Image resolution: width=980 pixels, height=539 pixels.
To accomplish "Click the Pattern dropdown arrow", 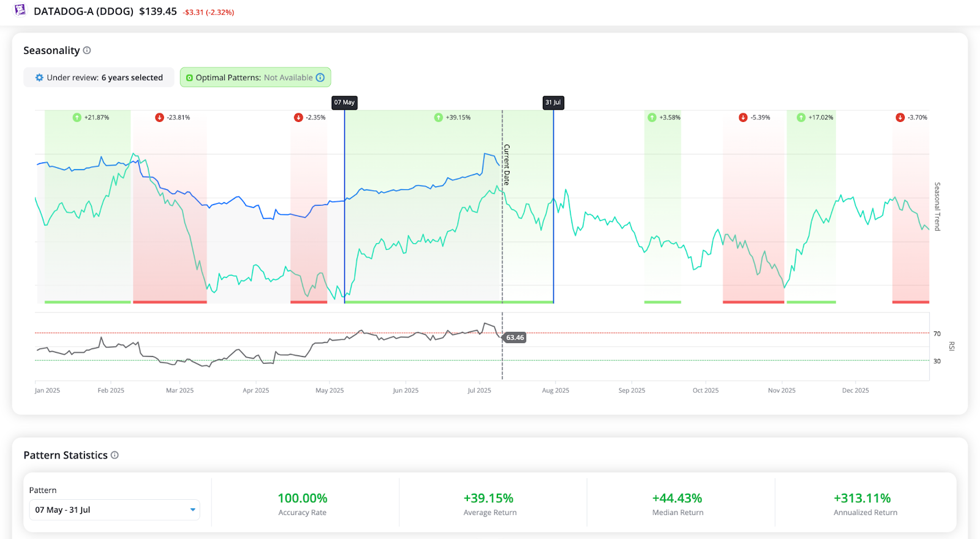I will (192, 510).
